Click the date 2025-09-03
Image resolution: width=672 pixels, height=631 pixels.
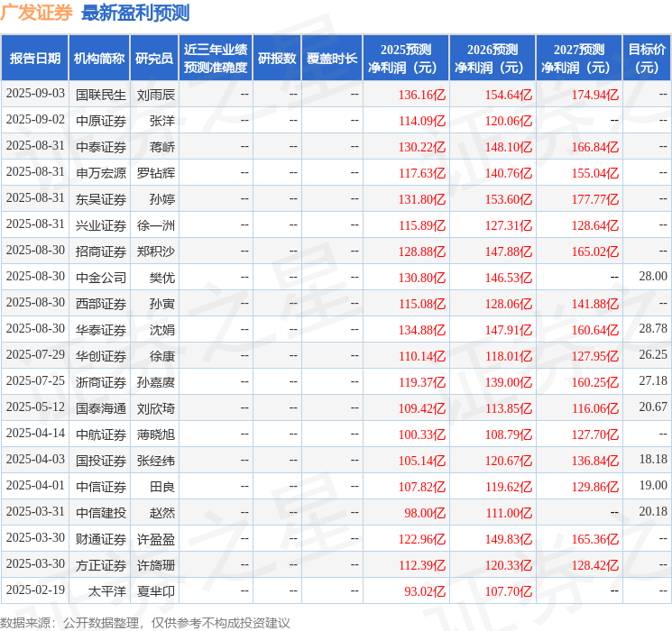click(35, 93)
